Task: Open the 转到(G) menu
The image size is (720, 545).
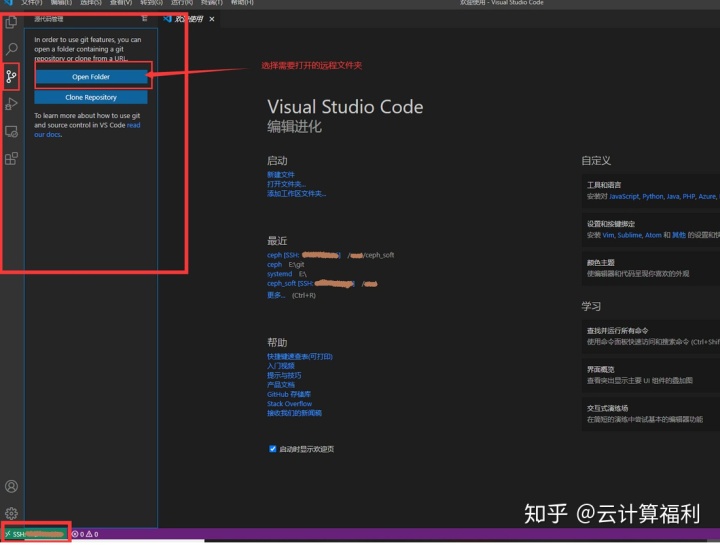Action: [152, 3]
